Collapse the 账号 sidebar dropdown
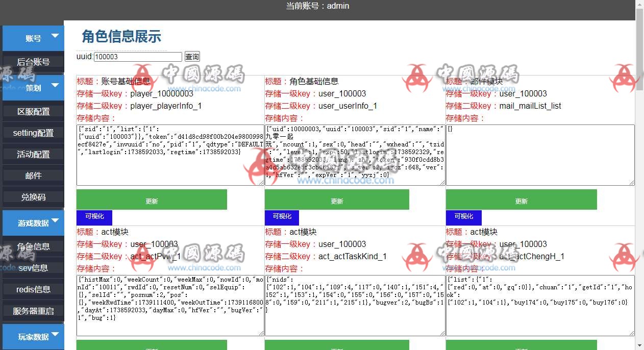 pos(33,38)
